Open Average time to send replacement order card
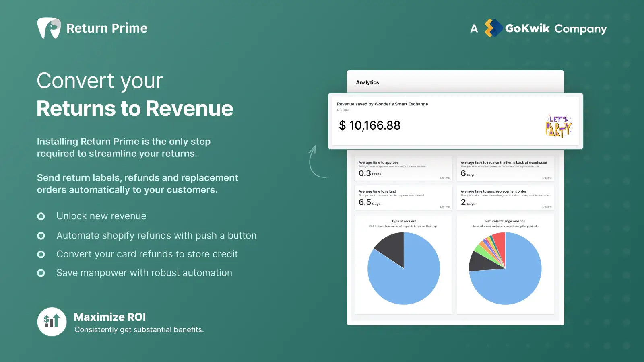This screenshot has height=362, width=644. [505, 197]
